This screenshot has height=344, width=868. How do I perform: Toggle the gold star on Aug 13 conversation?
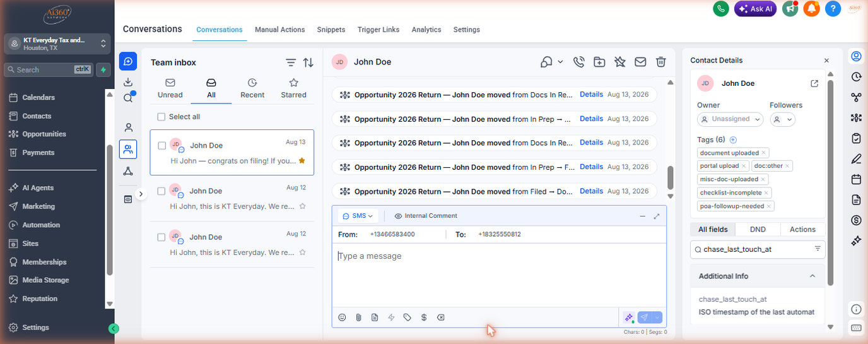(x=302, y=161)
